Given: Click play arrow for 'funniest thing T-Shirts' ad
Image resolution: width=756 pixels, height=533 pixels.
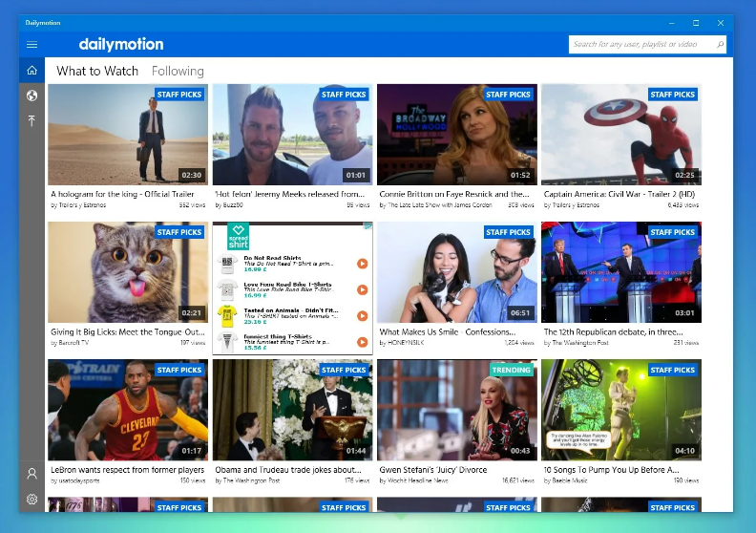Looking at the screenshot, I should point(362,342).
